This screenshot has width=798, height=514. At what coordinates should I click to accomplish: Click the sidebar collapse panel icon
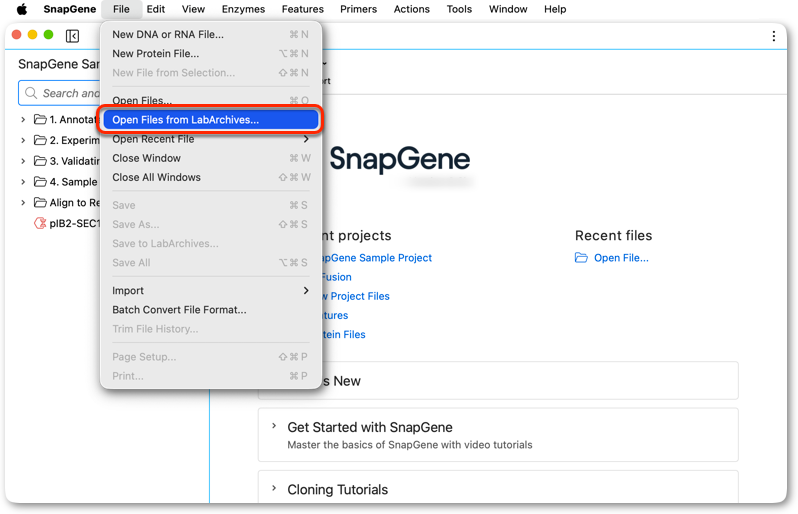click(x=72, y=36)
